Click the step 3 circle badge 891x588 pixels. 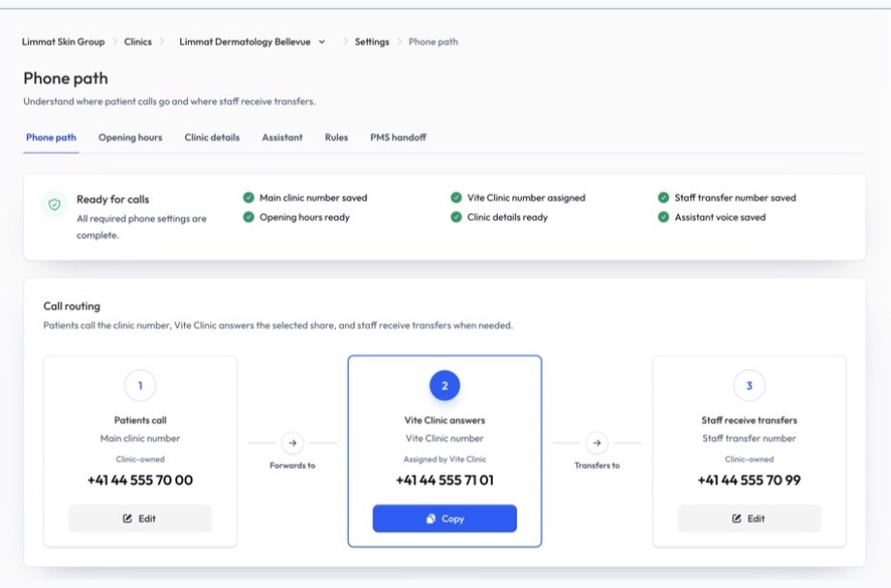[x=749, y=386]
